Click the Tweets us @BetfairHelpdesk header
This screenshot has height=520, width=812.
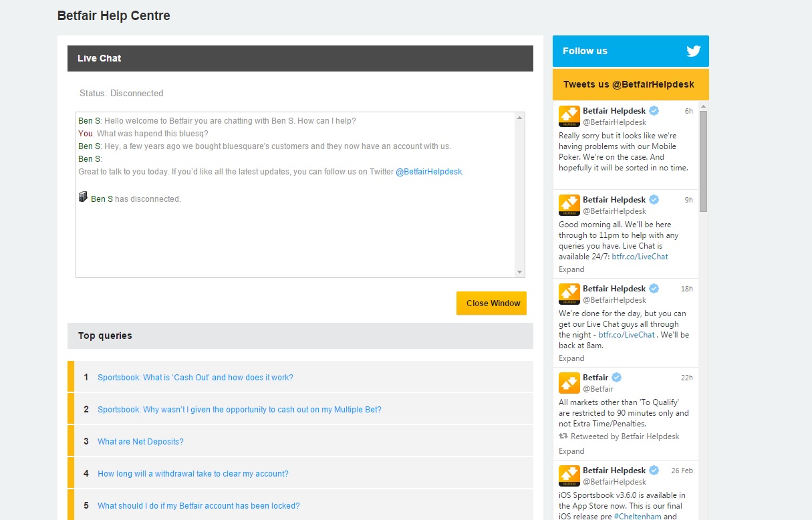point(631,85)
